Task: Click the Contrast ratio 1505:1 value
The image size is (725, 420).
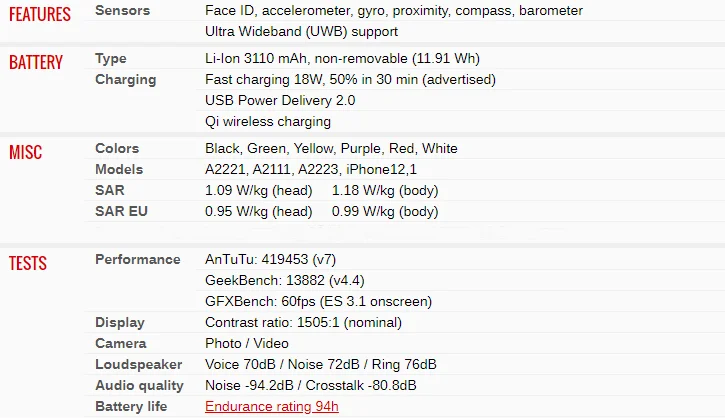Action: coord(303,323)
